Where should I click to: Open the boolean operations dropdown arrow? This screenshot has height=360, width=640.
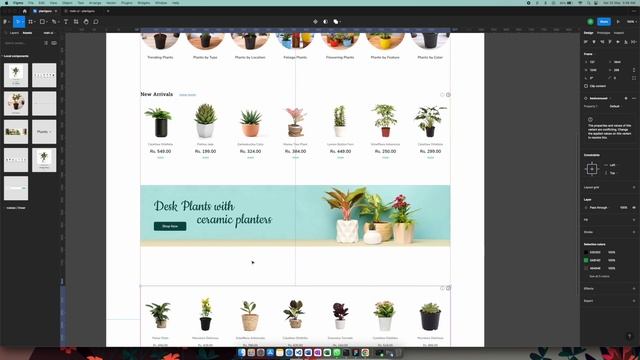tap(340, 22)
